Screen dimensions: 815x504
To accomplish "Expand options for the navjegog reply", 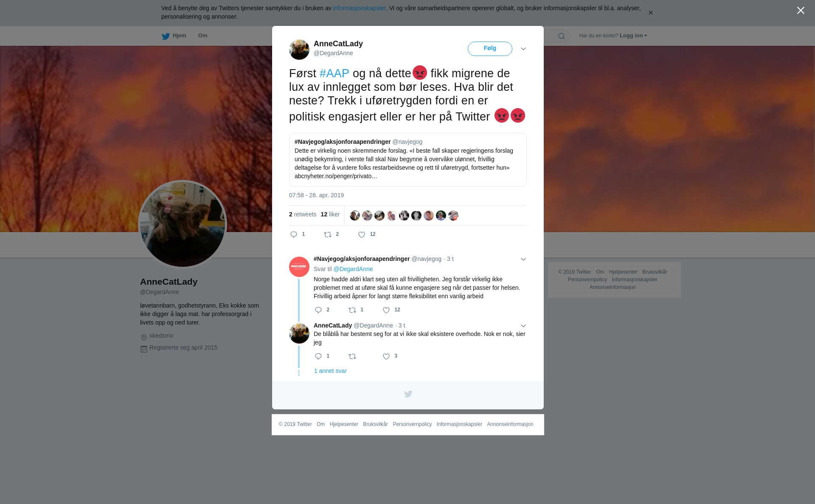I will coord(523,259).
